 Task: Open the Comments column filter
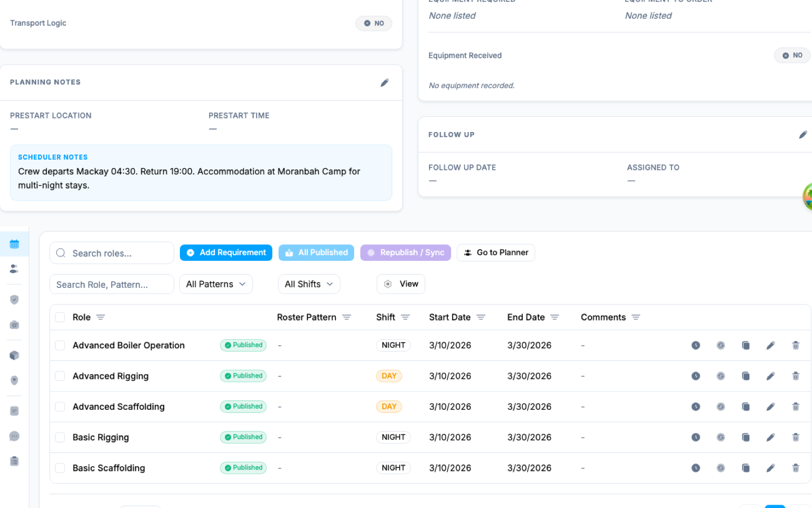[x=637, y=317]
